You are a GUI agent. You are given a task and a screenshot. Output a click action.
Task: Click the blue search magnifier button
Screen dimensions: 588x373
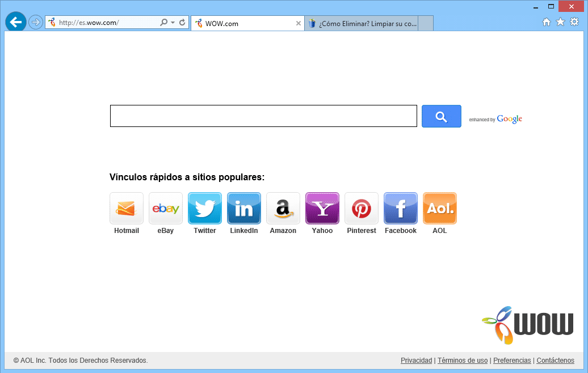pyautogui.click(x=442, y=116)
